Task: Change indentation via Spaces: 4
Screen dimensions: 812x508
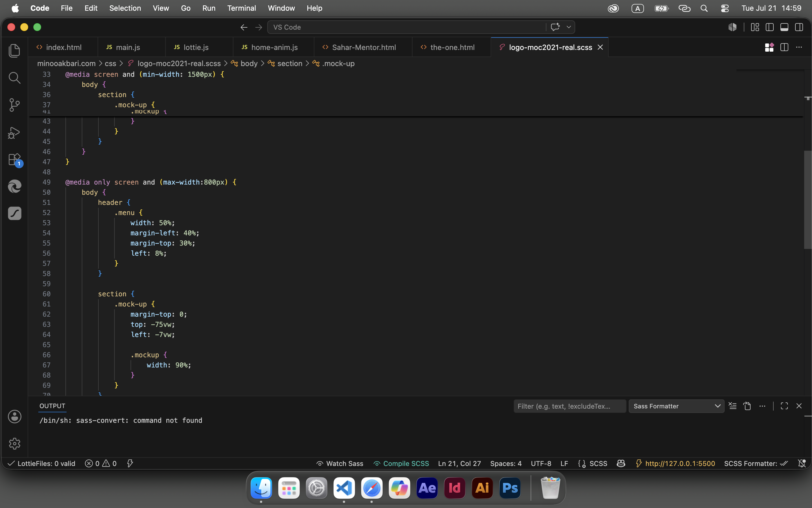Action: click(506, 464)
